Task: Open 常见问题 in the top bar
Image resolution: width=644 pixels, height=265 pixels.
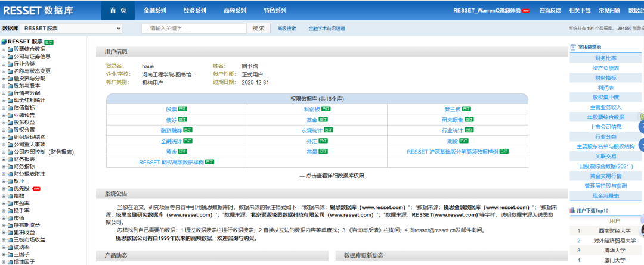Action: pos(609,11)
